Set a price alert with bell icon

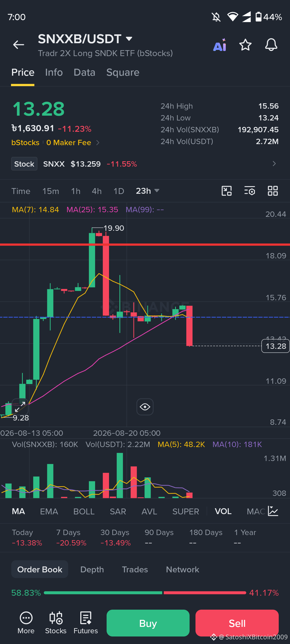(x=271, y=45)
